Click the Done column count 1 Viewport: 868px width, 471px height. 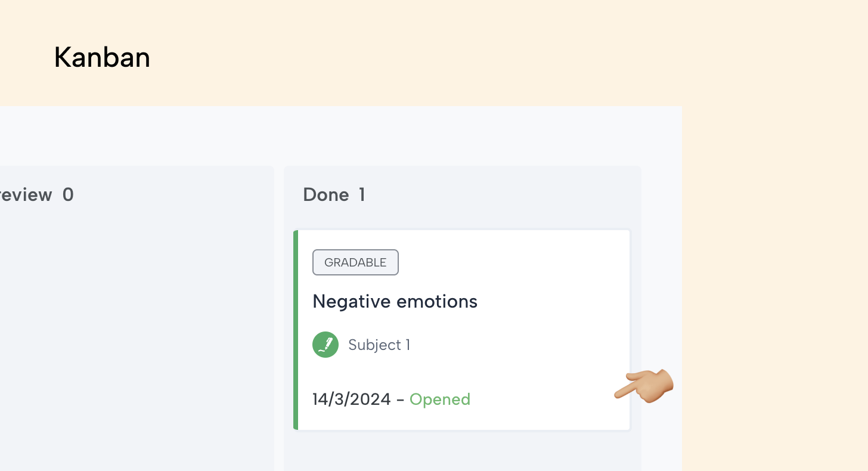click(361, 195)
